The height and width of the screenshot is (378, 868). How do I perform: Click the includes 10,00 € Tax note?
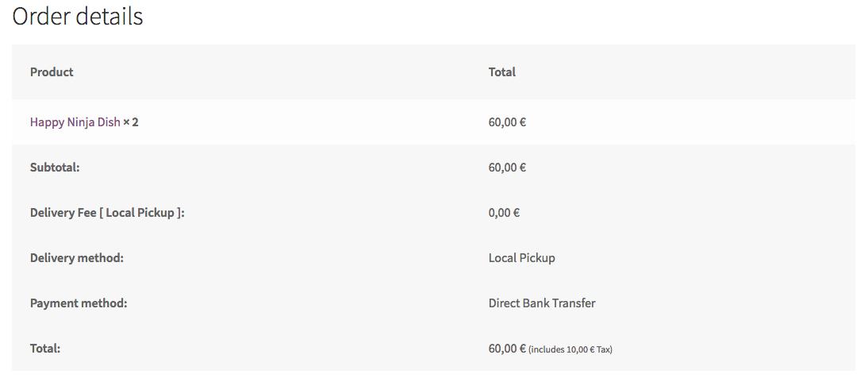click(x=570, y=349)
